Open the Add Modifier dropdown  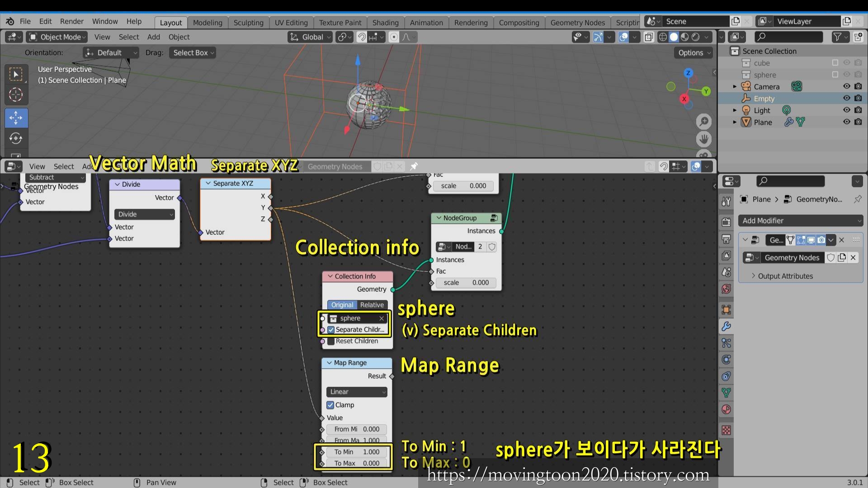(801, 221)
